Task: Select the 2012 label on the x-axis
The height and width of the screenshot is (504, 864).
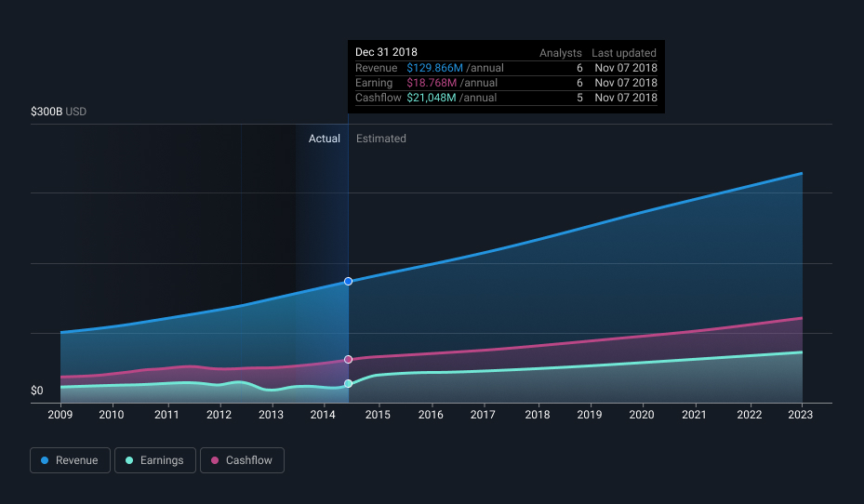Action: click(x=219, y=415)
